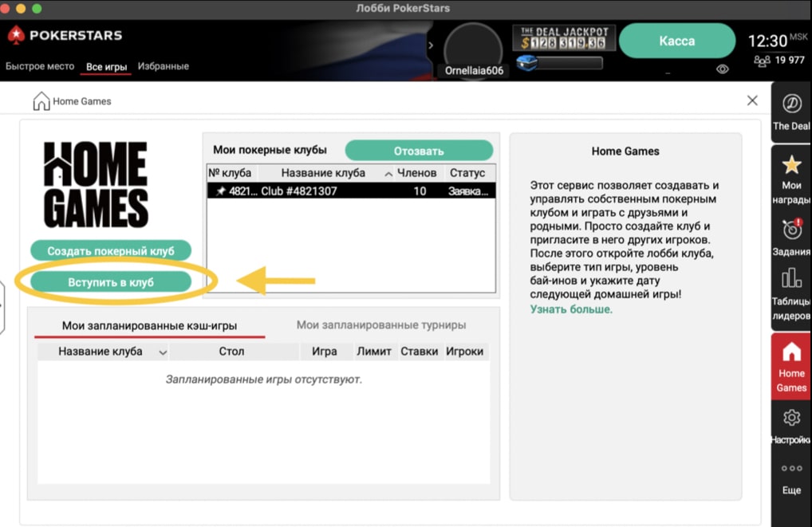
Task: Open Название клуба column sort chevron
Action: pos(163,352)
